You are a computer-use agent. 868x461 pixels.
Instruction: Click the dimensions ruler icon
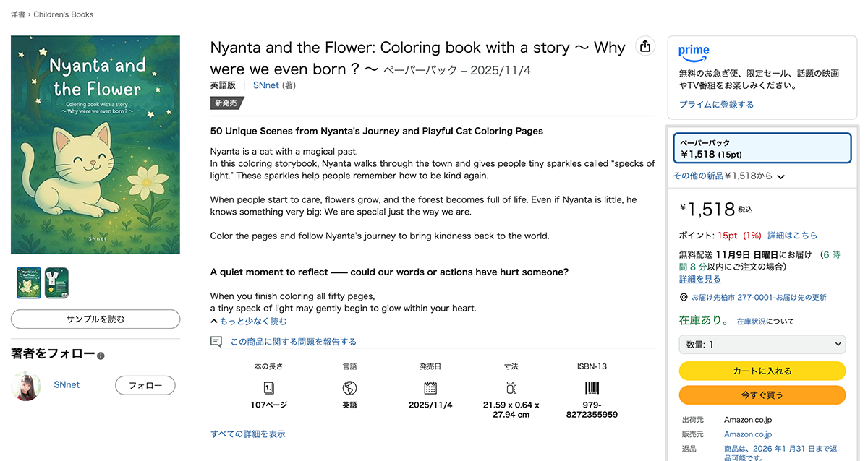tap(511, 387)
